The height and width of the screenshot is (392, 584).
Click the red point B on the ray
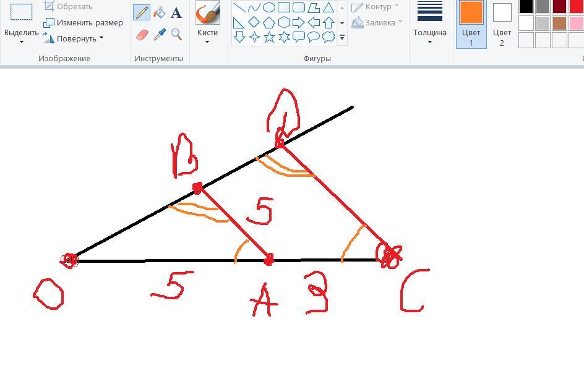[197, 188]
